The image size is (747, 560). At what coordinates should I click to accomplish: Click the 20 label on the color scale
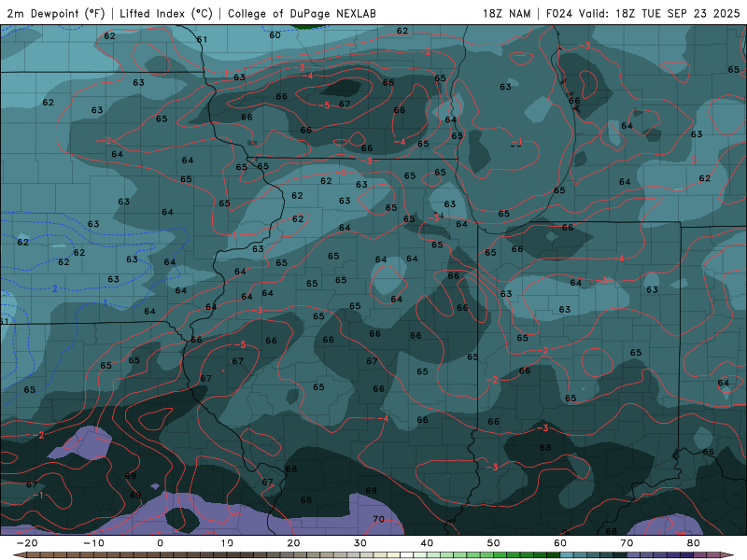293,543
